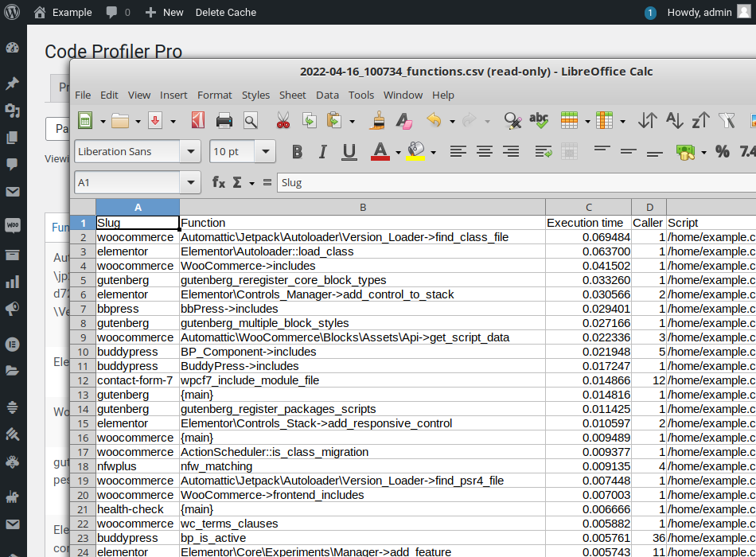Click Sort Ascending A-Z icon

[x=675, y=121]
